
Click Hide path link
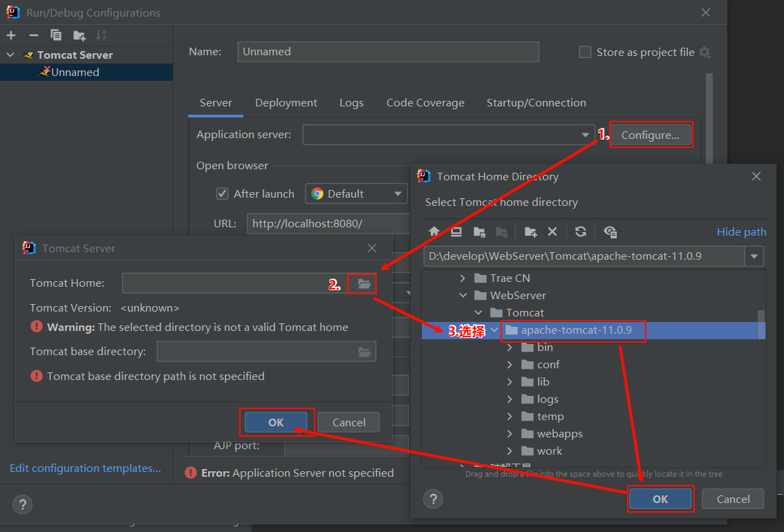tap(742, 231)
